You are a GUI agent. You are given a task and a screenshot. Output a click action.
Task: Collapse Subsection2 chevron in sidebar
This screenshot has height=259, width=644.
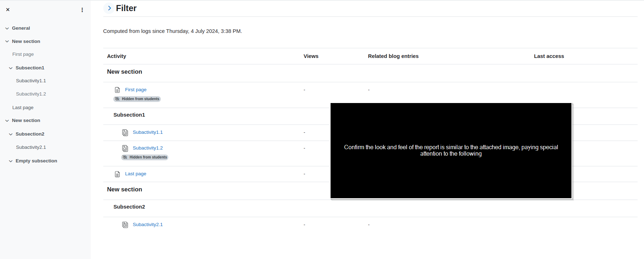point(11,134)
